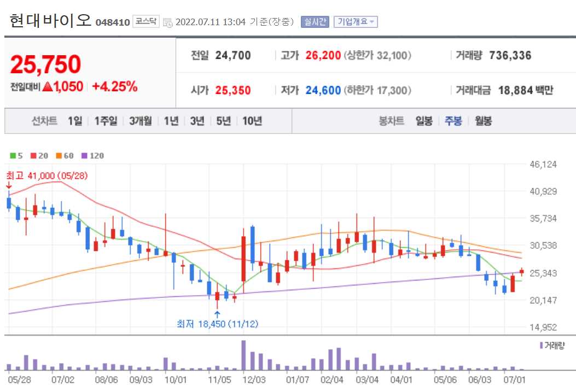Click the 전일 value 24,700
The width and height of the screenshot is (576, 392).
[x=233, y=55]
